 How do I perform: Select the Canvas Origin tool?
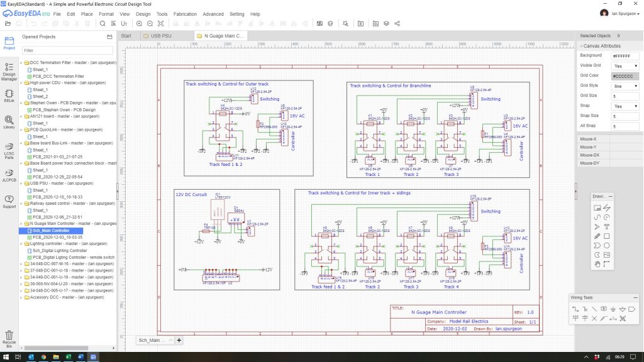(x=607, y=264)
